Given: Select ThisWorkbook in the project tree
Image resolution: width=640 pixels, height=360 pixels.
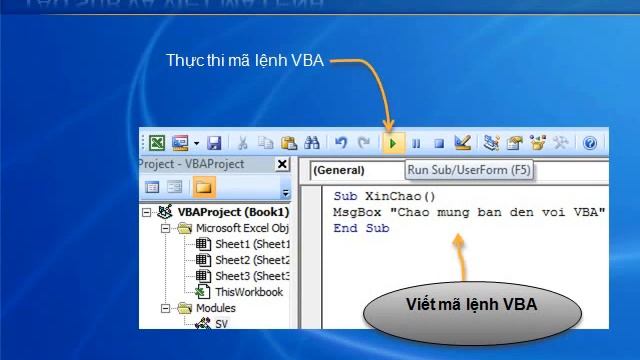Looking at the screenshot, I should [x=249, y=292].
